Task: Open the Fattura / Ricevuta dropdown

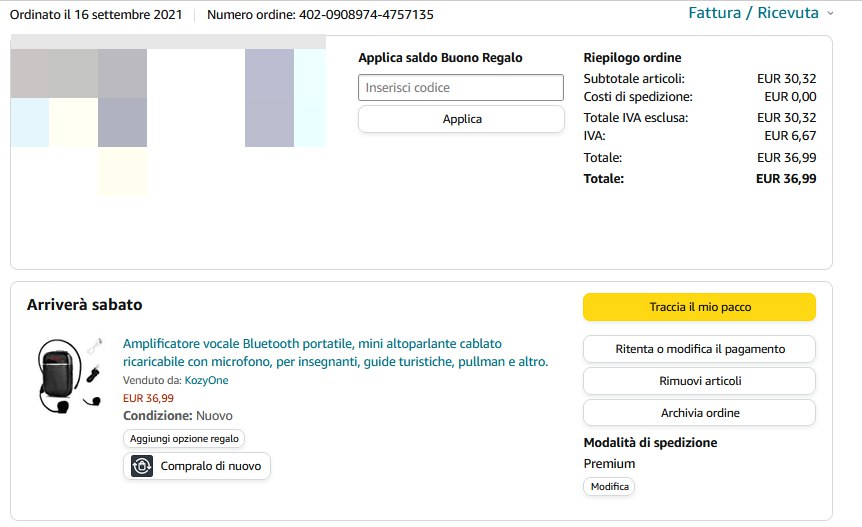Action: pos(753,13)
